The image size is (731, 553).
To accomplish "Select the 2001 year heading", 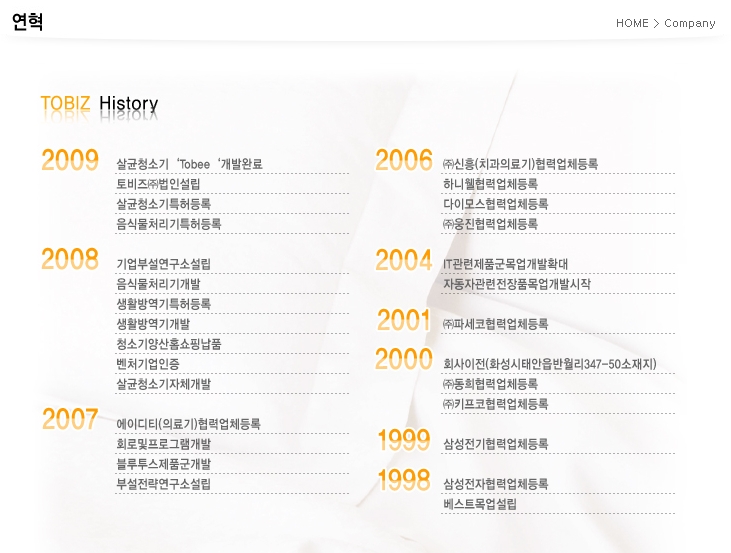I will coord(404,321).
